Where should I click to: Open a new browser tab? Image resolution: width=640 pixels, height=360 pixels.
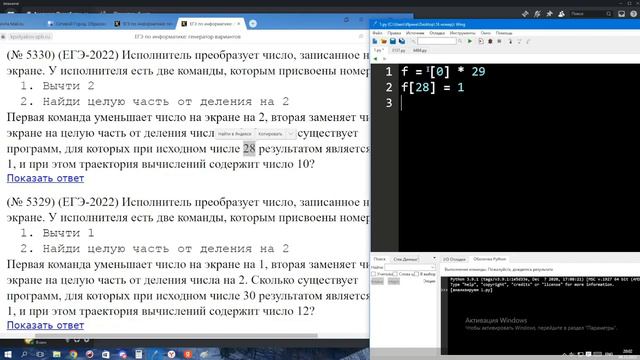pyautogui.click(x=253, y=24)
